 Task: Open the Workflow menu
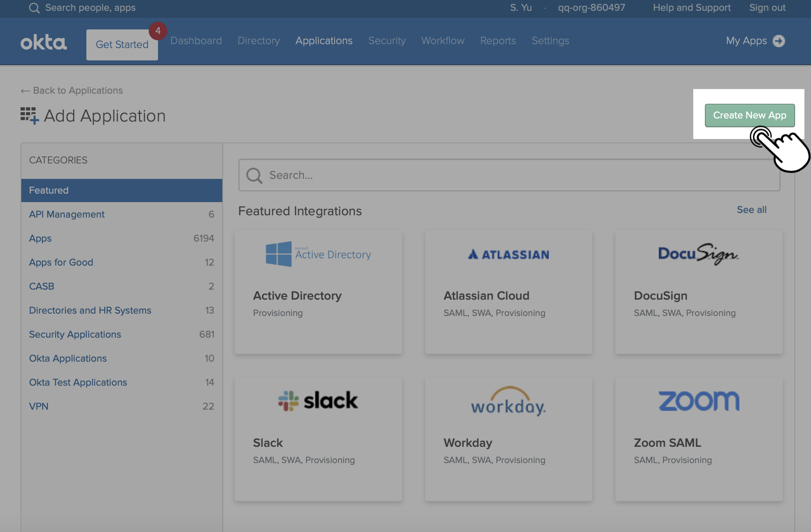point(442,41)
